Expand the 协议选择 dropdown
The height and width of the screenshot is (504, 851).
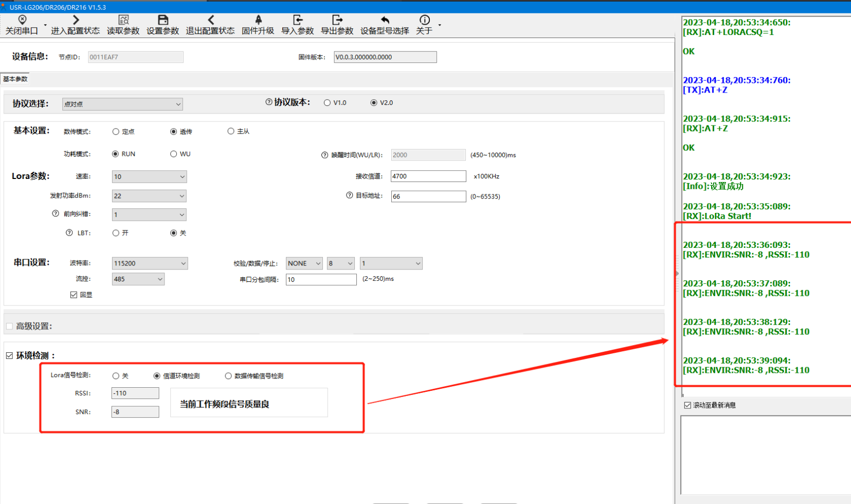point(122,104)
